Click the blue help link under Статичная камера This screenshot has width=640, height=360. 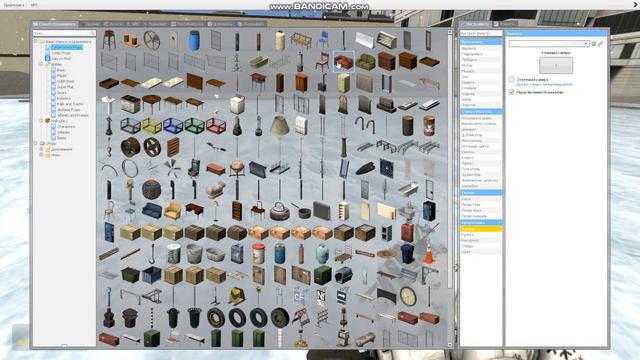pos(544,84)
